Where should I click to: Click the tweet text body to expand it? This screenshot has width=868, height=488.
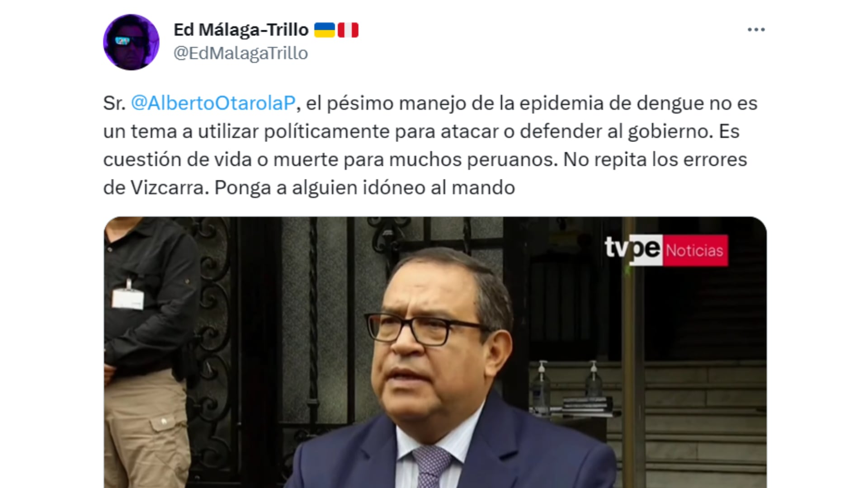(x=430, y=145)
